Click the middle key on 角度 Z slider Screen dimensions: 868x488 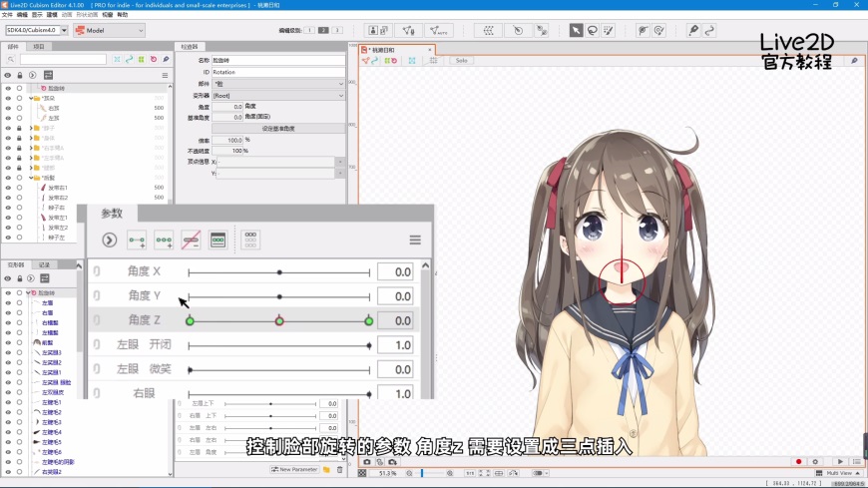pos(279,321)
